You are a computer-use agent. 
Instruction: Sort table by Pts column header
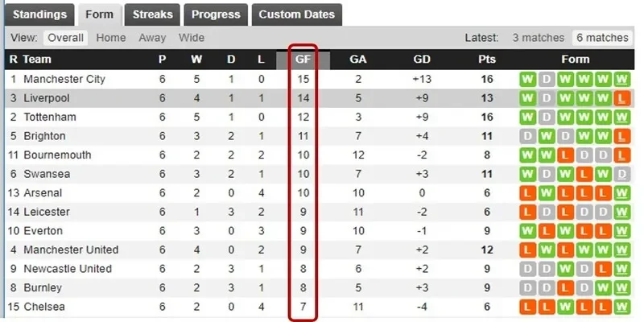[x=486, y=60]
